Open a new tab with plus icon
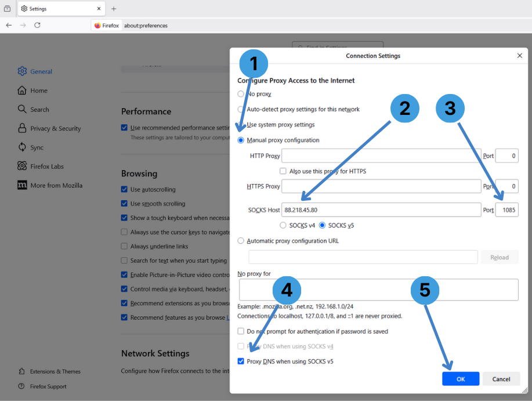This screenshot has height=401, width=532. click(114, 9)
